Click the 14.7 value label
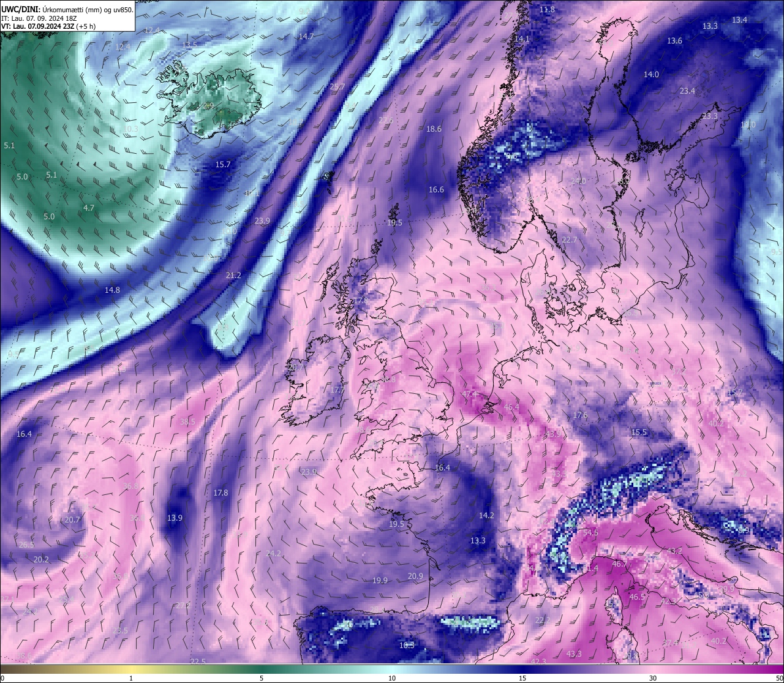Image resolution: width=784 pixels, height=683 pixels. [x=306, y=37]
